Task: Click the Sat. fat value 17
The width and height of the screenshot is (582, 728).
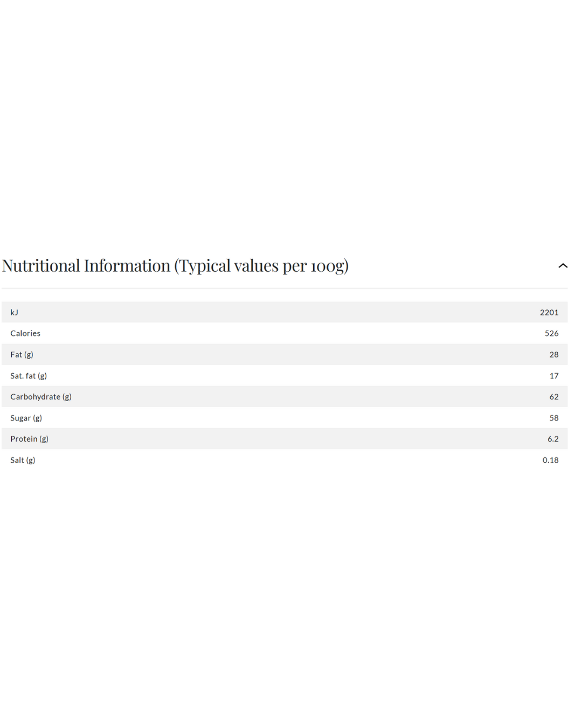Action: tap(553, 376)
